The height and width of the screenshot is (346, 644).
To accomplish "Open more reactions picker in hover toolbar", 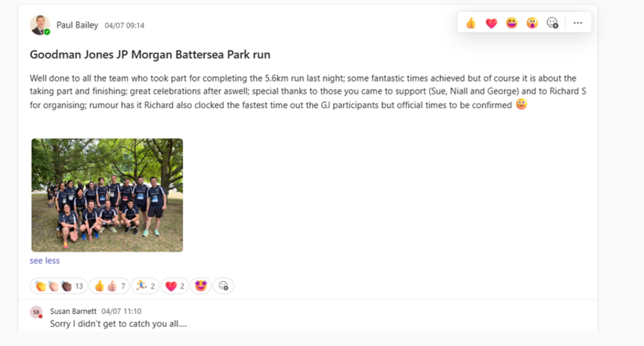I will [552, 23].
